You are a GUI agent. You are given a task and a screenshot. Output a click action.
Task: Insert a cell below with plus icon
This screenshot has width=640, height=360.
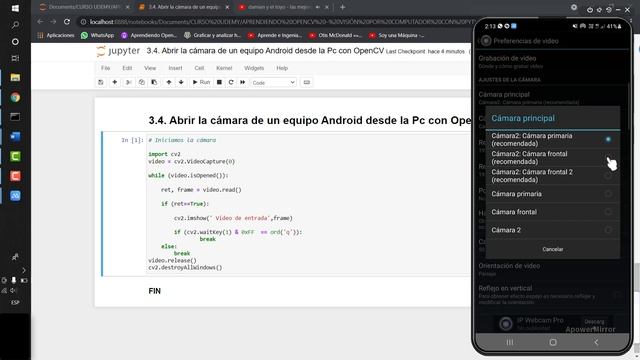(x=115, y=82)
